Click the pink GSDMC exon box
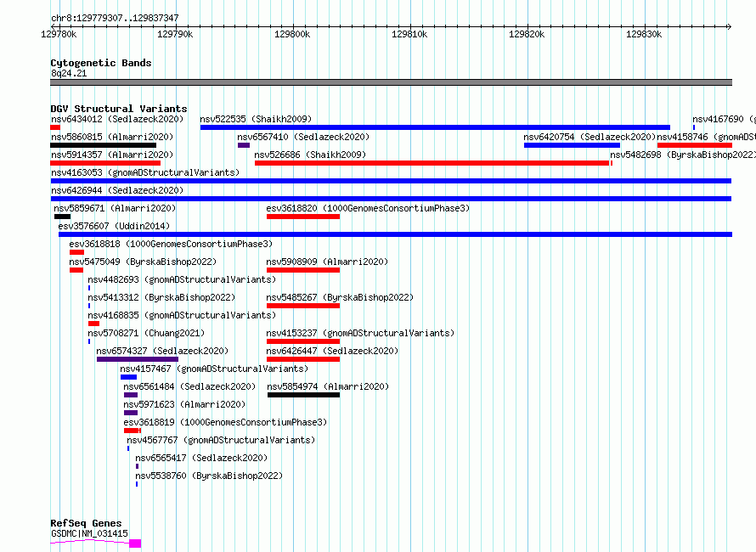 coord(135,544)
